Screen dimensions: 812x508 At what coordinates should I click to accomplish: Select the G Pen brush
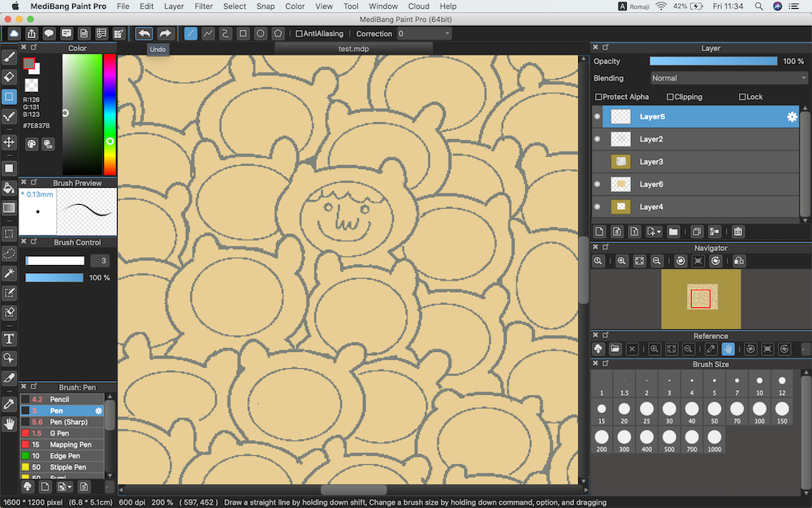click(63, 433)
